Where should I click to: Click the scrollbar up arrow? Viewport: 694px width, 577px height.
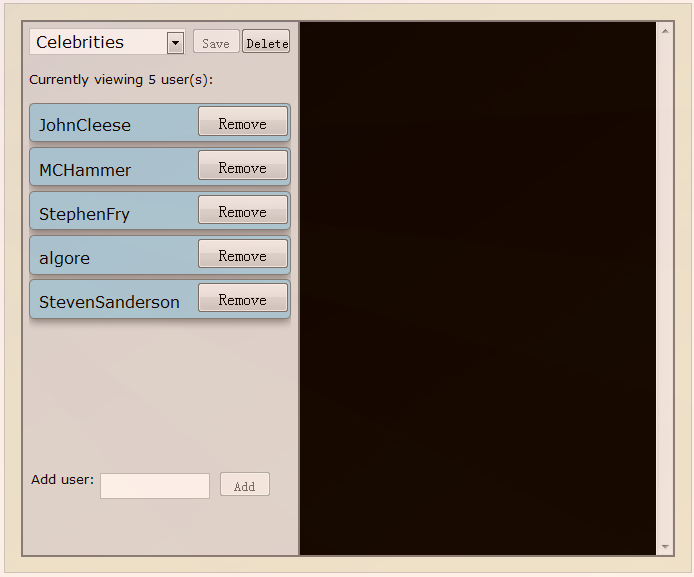[665, 31]
